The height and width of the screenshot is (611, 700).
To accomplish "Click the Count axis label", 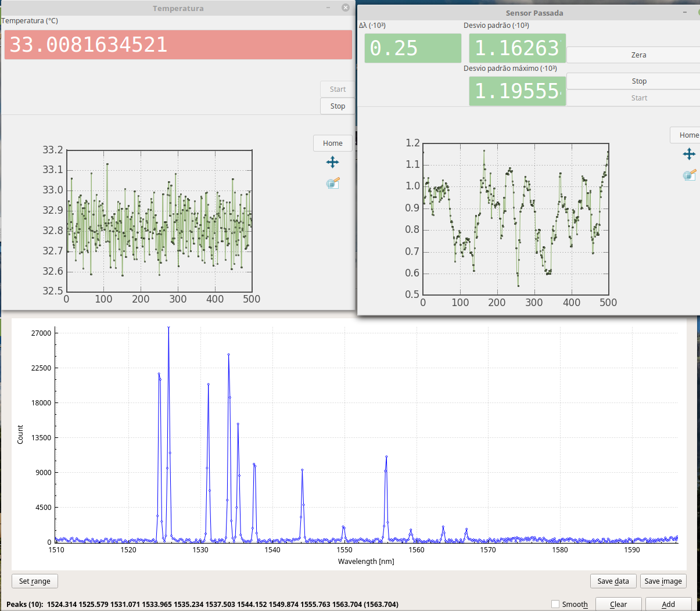I will [x=20, y=434].
